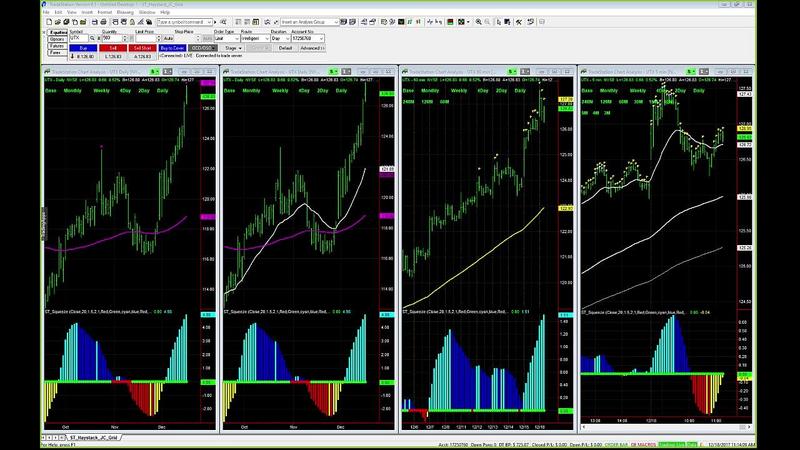800x450 pixels.
Task: Click the Print icon in the toolbar
Action: (104, 22)
